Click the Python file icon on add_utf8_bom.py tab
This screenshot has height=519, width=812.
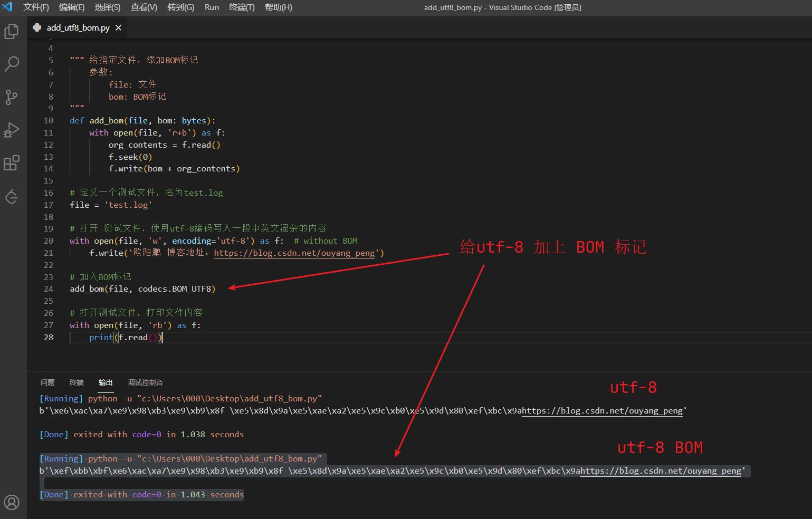point(37,27)
